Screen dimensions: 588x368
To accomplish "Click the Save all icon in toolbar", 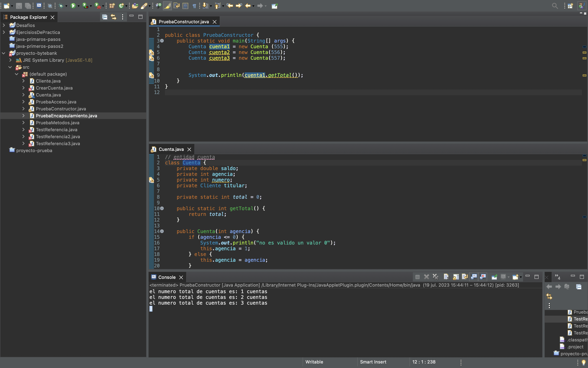I will tap(28, 6).
